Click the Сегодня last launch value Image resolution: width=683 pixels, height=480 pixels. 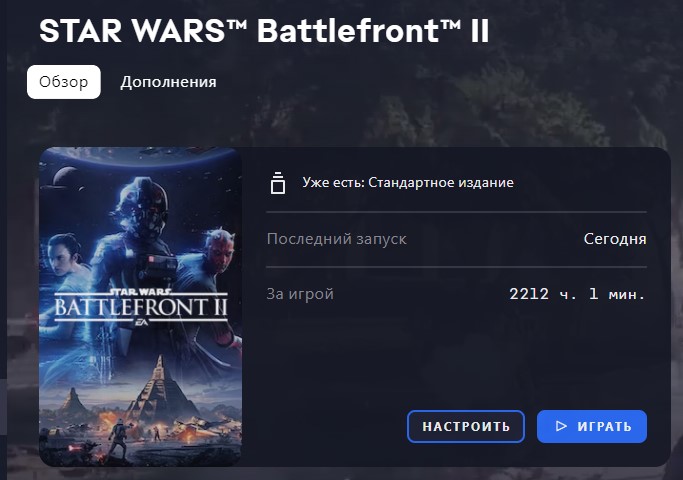[x=615, y=239]
